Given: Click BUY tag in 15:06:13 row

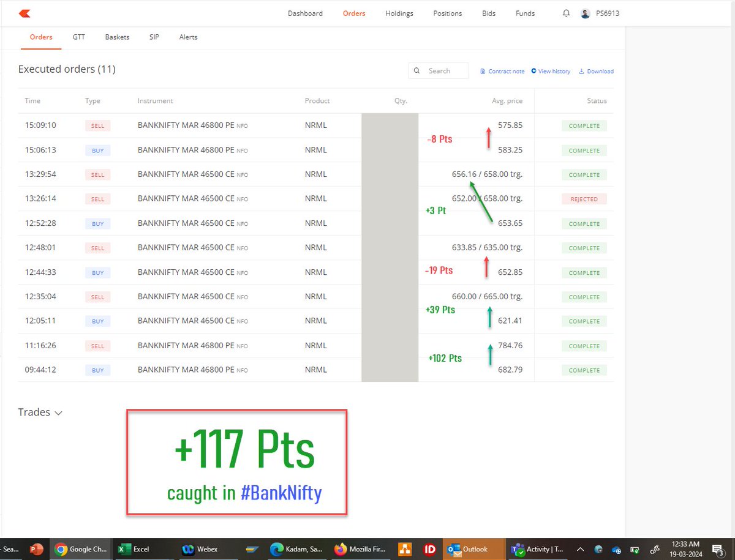Looking at the screenshot, I should point(97,151).
